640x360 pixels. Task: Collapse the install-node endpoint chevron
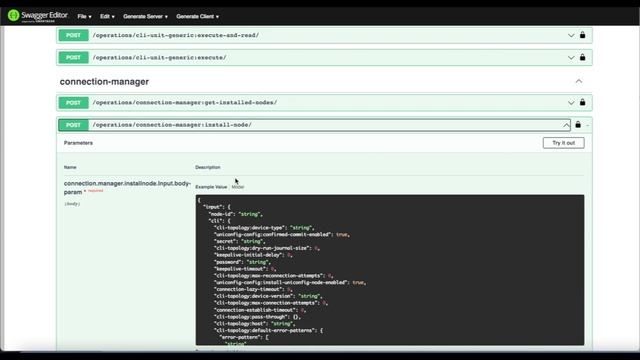tap(566, 125)
